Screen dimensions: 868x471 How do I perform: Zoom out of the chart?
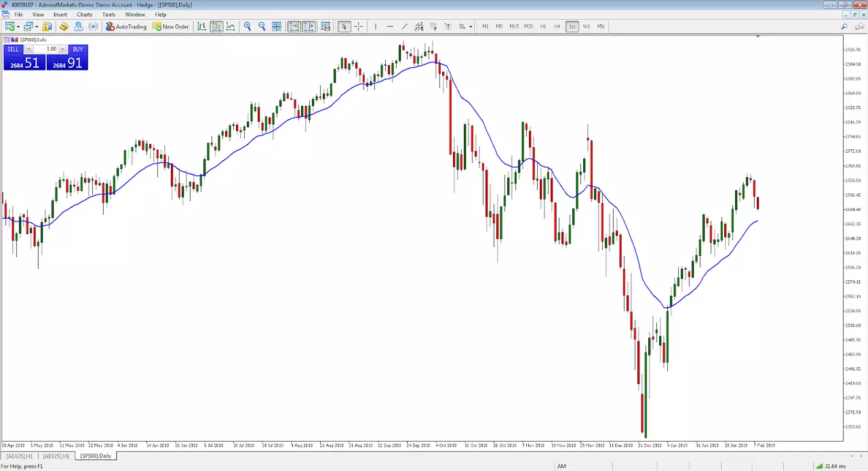[262, 26]
